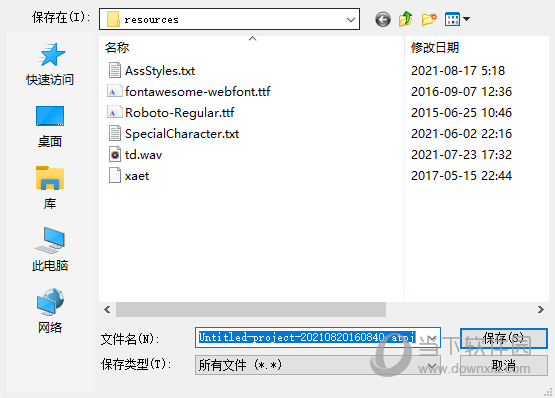
Task: Open This PC (此电脑) location
Action: point(50,249)
